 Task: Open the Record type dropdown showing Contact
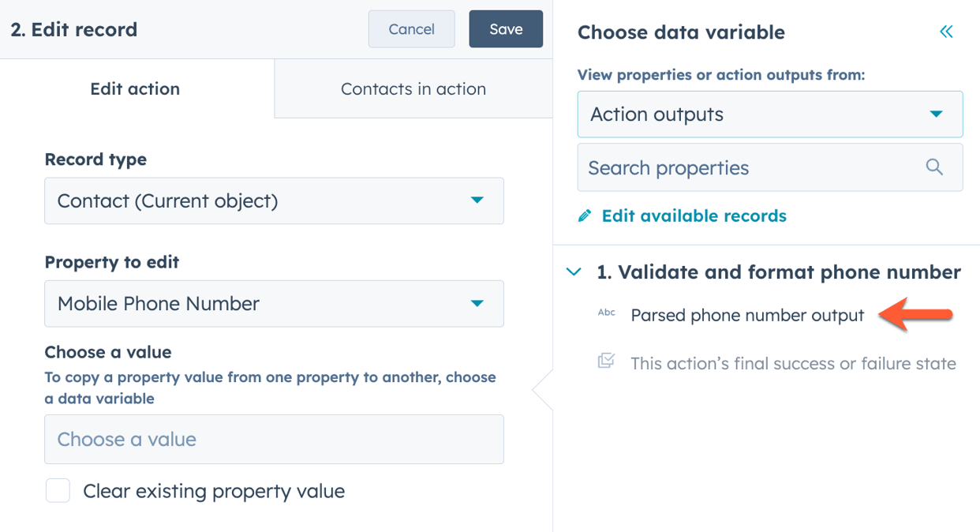click(x=274, y=200)
